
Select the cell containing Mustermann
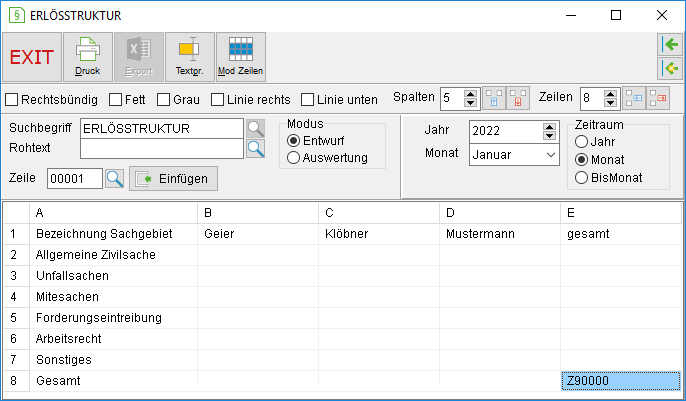(500, 234)
